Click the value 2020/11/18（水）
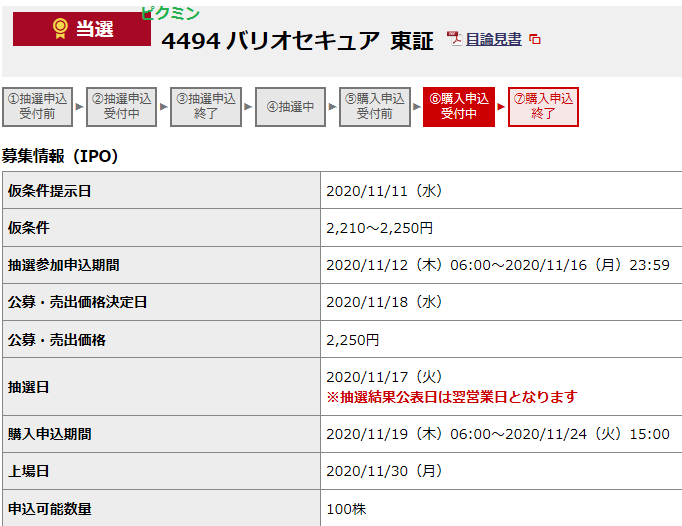The image size is (682, 526). [x=384, y=302]
